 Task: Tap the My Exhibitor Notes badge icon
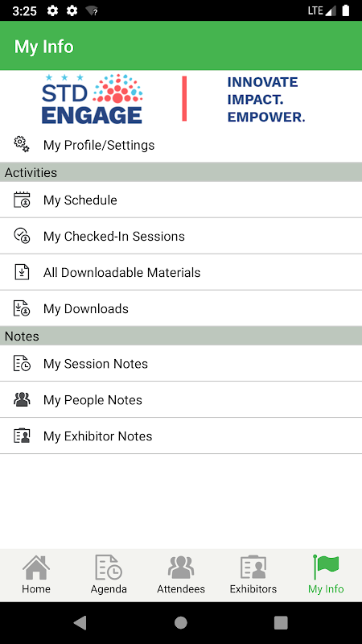coord(22,436)
